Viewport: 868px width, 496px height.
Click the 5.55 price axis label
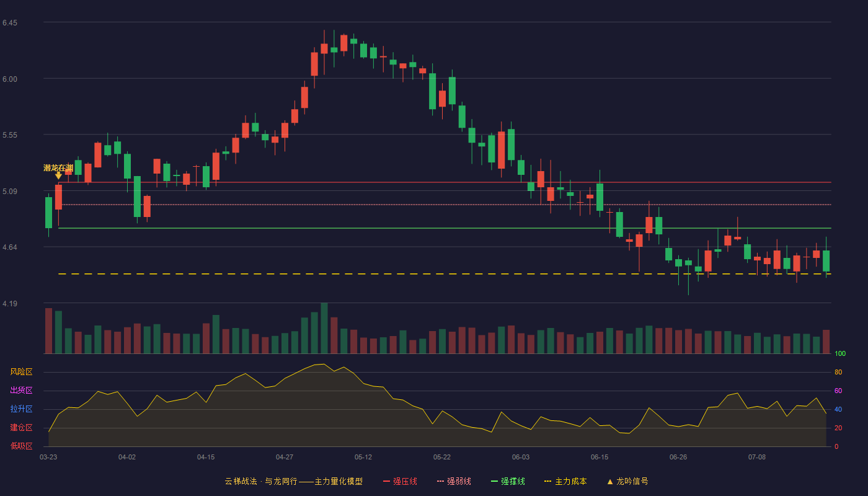click(x=10, y=135)
